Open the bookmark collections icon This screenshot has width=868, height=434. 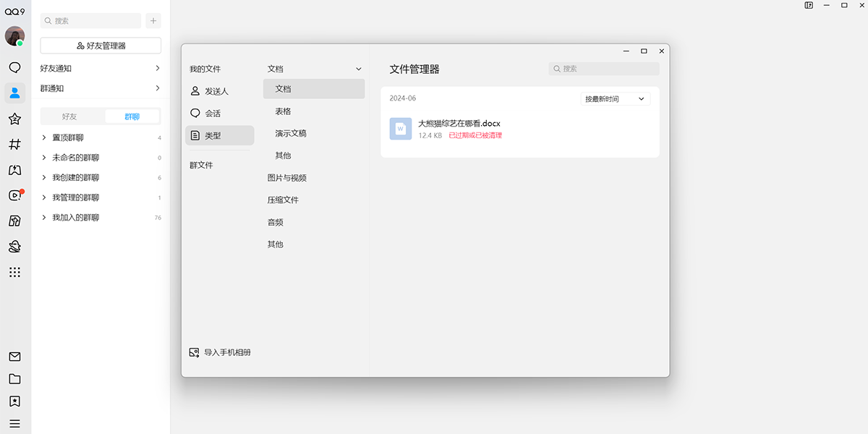(14, 401)
